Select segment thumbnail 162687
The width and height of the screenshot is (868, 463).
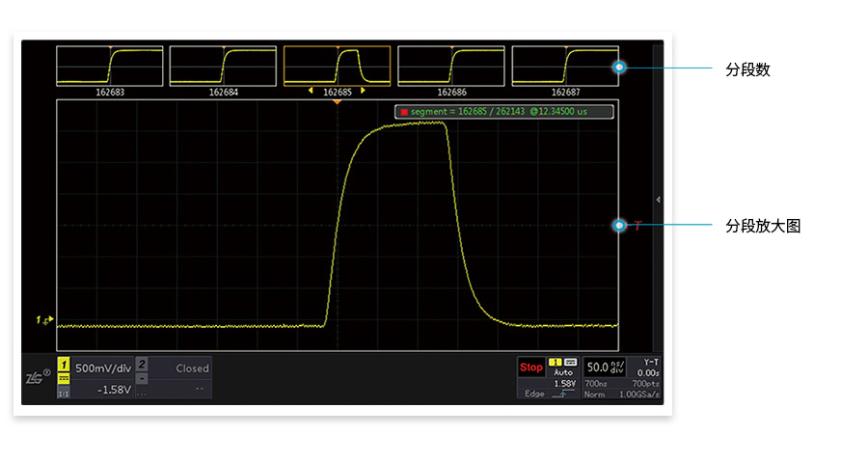[565, 66]
